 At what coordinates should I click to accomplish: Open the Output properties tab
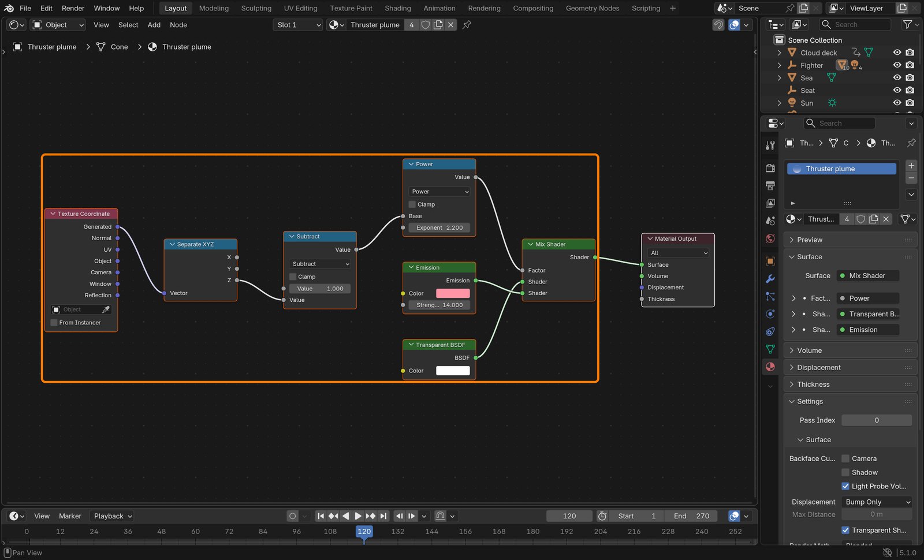pyautogui.click(x=770, y=185)
